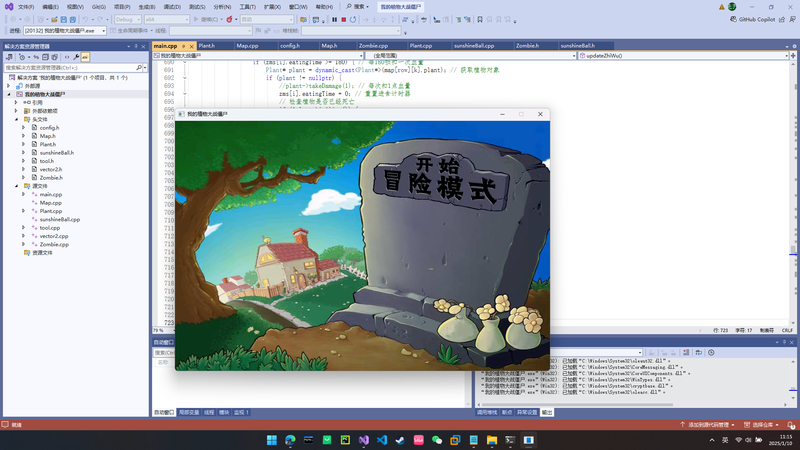The width and height of the screenshot is (800, 450).
Task: Open Visual Studio from the taskbar
Action: click(364, 440)
